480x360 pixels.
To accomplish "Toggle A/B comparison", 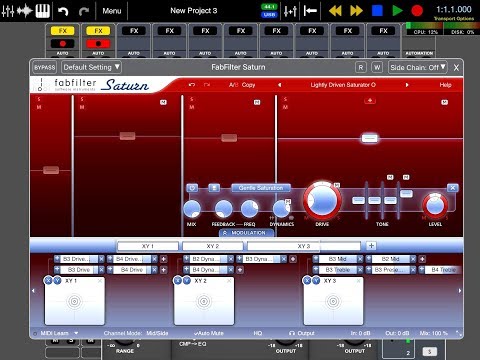I will 234,85.
